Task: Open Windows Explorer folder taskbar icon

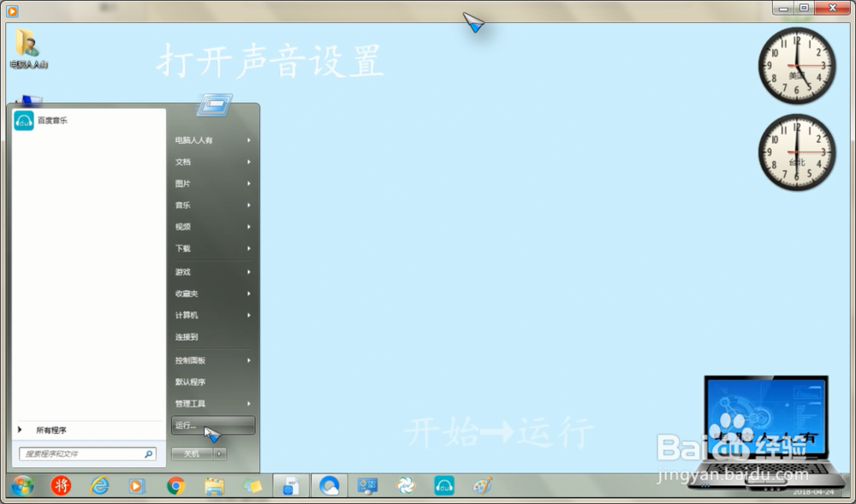Action: 214,485
